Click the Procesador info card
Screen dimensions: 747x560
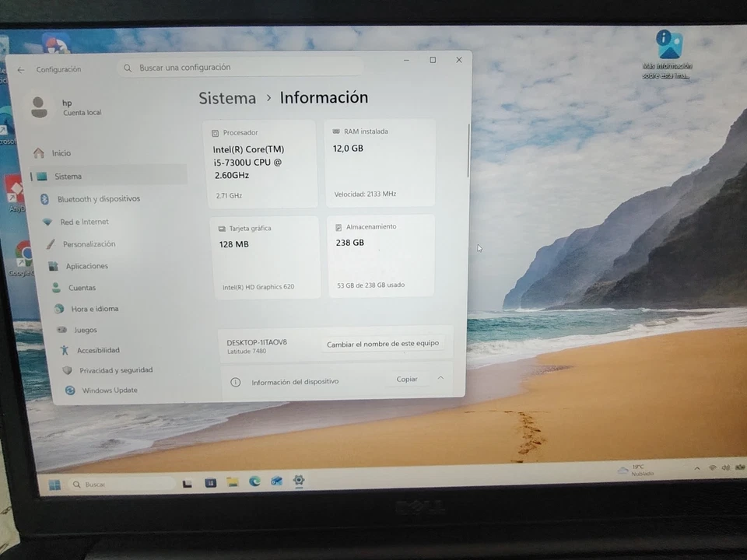click(x=261, y=164)
